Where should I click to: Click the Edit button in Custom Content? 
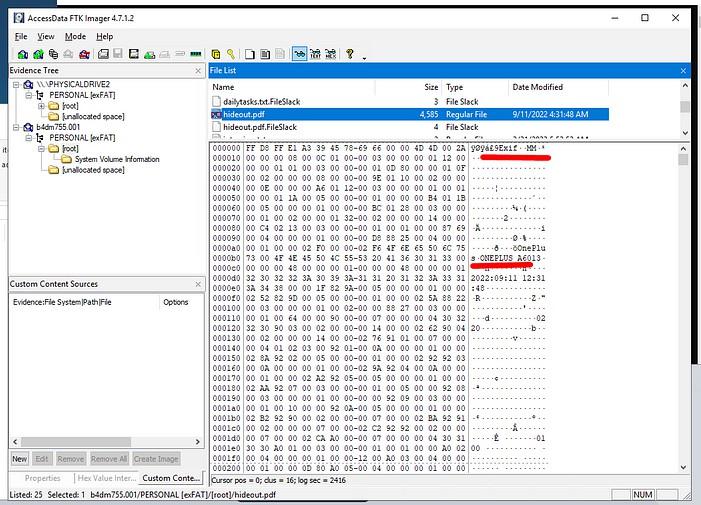(42, 459)
